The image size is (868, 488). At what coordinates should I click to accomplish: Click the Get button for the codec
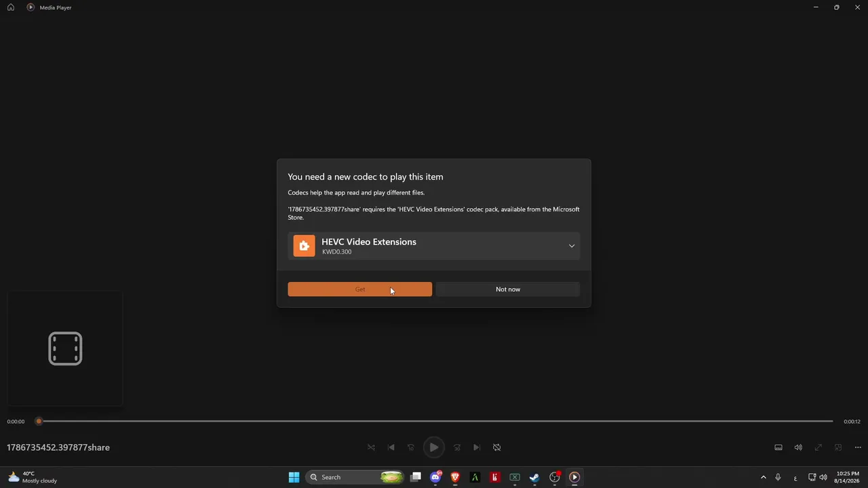(360, 289)
